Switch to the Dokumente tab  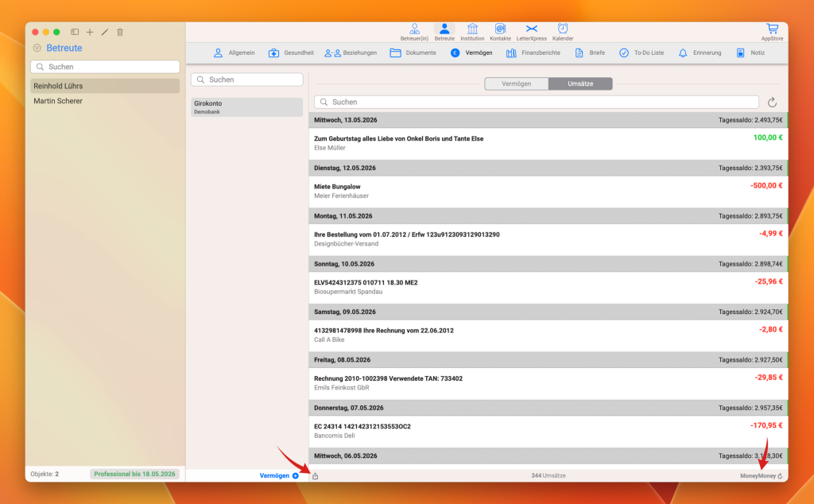click(x=413, y=53)
